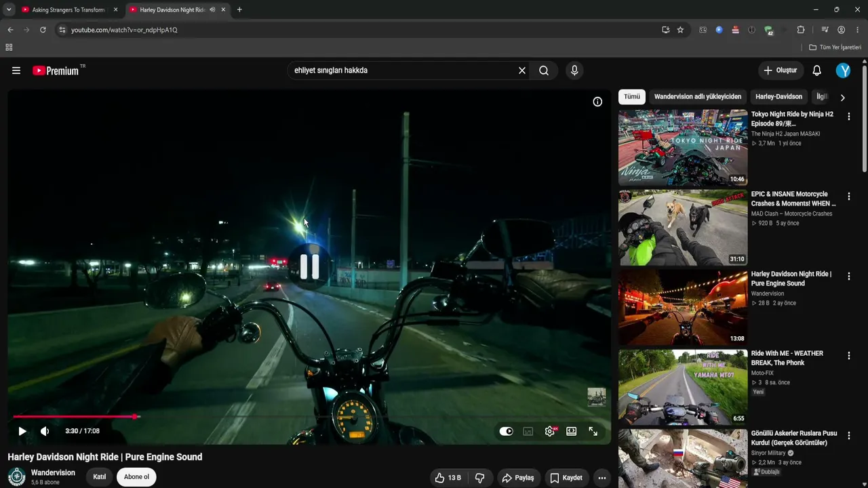Select the Harley-Davidson filter chip
868x488 pixels.
tap(779, 97)
